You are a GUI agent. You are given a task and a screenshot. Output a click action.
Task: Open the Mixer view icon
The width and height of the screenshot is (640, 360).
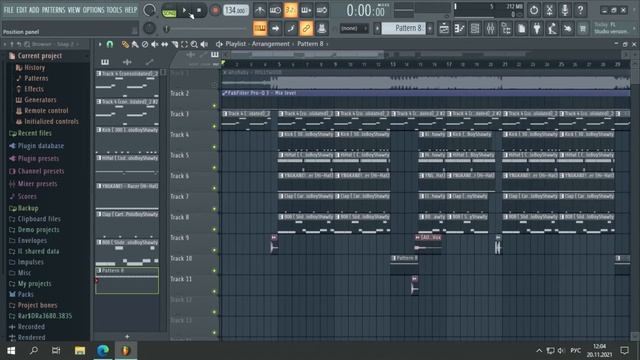click(x=491, y=28)
